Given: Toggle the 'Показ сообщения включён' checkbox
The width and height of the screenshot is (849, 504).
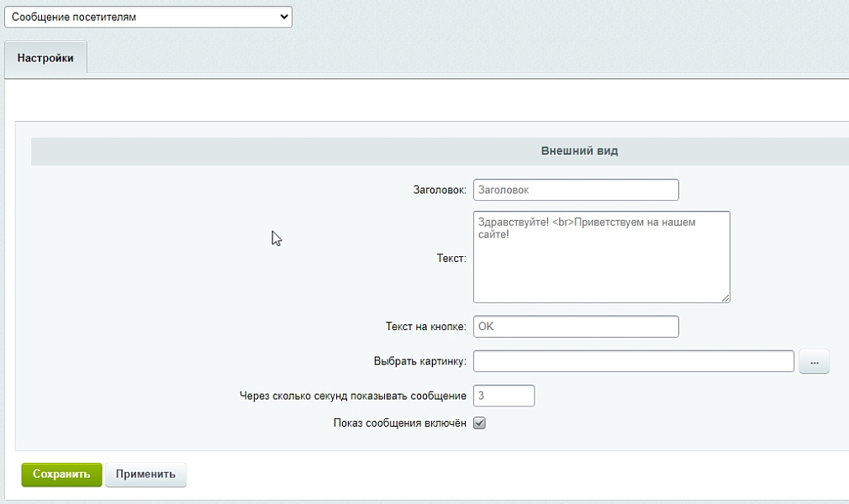Looking at the screenshot, I should click(480, 423).
